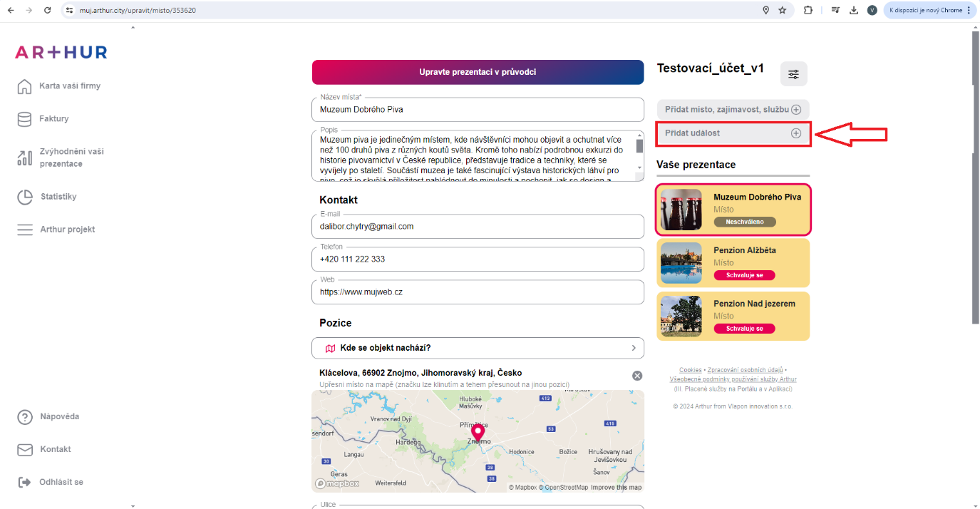
Task: Open the filter settings icon beside Testovací_účet_v1
Action: [793, 74]
